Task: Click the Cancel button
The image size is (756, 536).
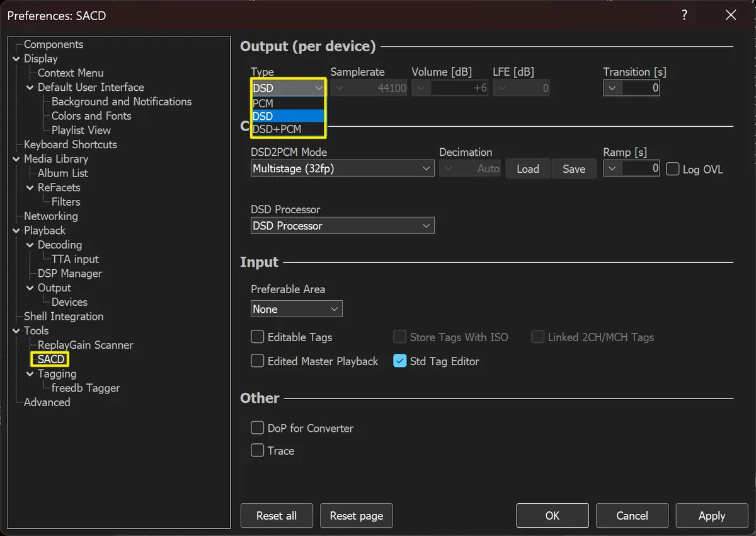Action: (x=632, y=515)
